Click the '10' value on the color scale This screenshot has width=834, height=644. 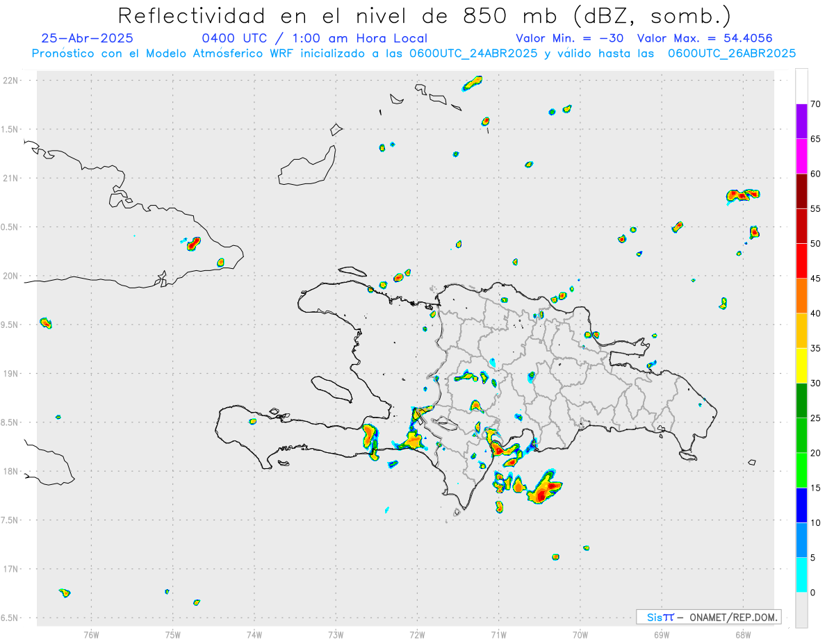pos(815,522)
